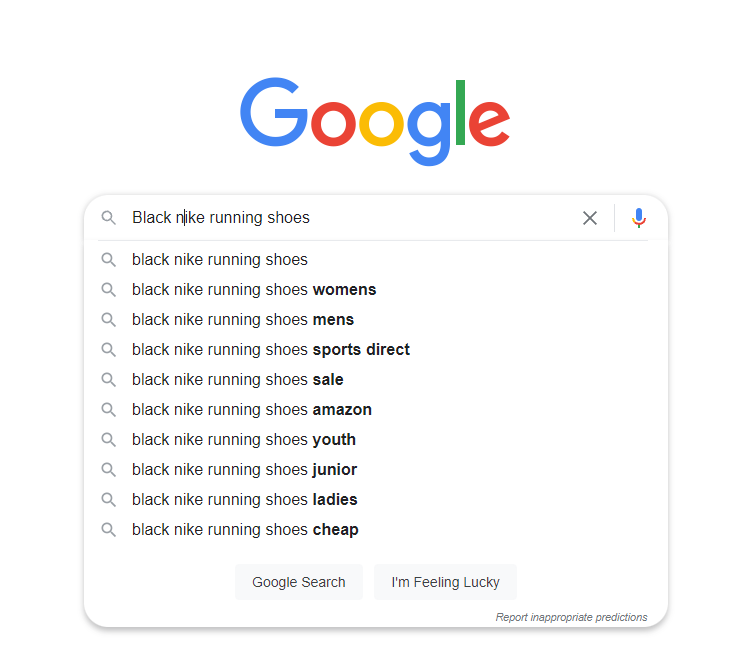Select the 'sports direct' suggestion
Screen dimensions: 739x663
tap(271, 350)
